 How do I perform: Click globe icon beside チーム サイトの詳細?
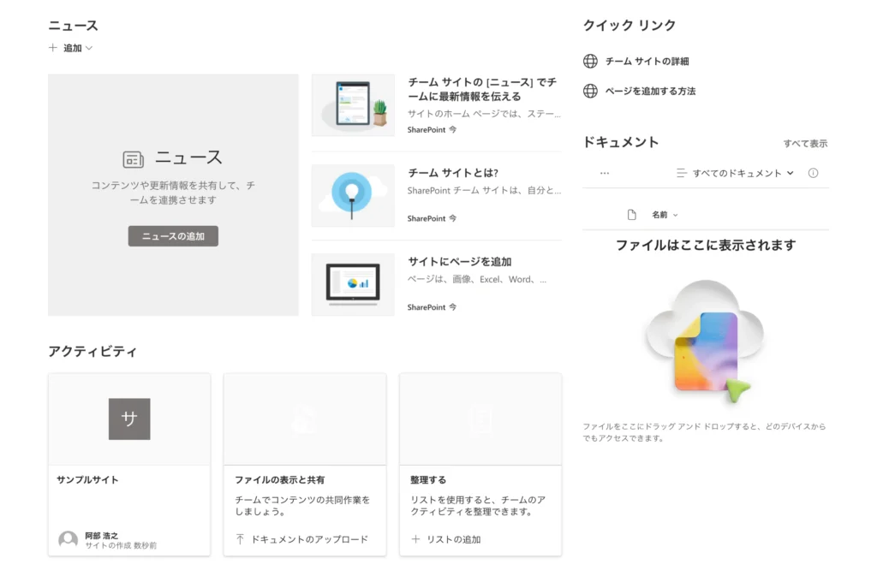tap(590, 62)
